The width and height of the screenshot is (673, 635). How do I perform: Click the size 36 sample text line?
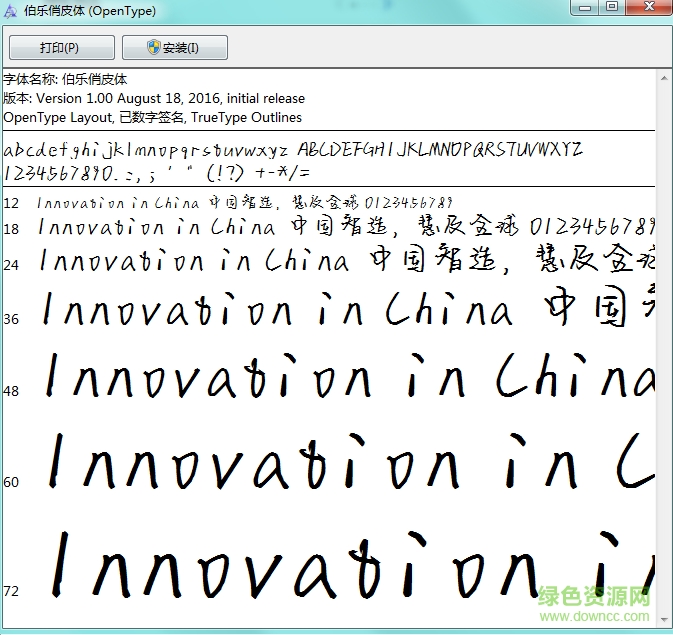349,306
